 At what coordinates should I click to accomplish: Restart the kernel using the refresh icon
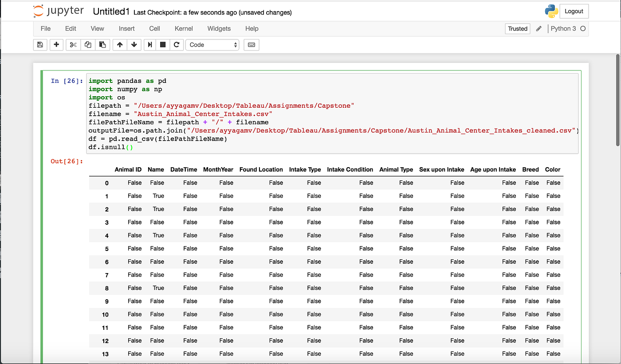tap(177, 44)
